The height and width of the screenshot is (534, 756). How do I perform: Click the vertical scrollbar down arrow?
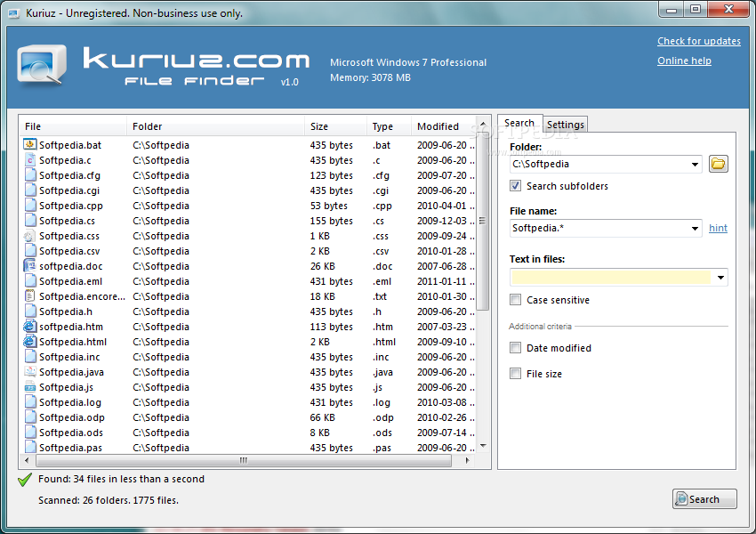[483, 446]
